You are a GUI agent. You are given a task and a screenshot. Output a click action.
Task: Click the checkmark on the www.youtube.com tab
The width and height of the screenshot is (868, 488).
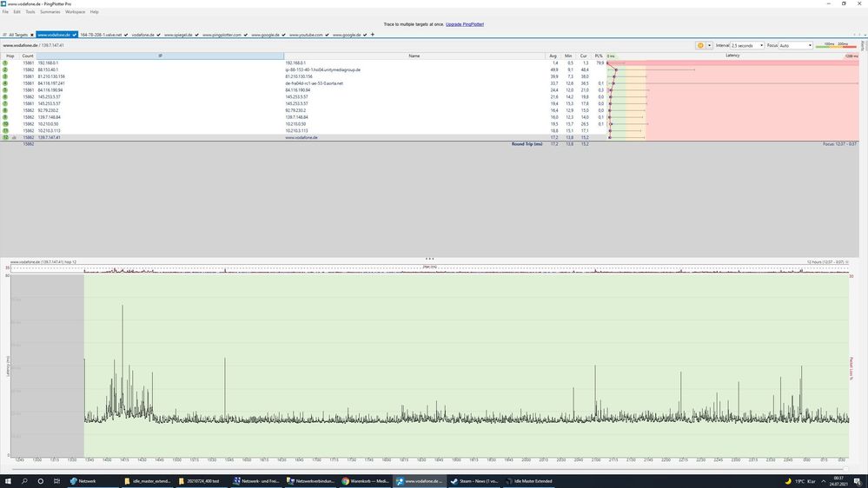coord(328,35)
